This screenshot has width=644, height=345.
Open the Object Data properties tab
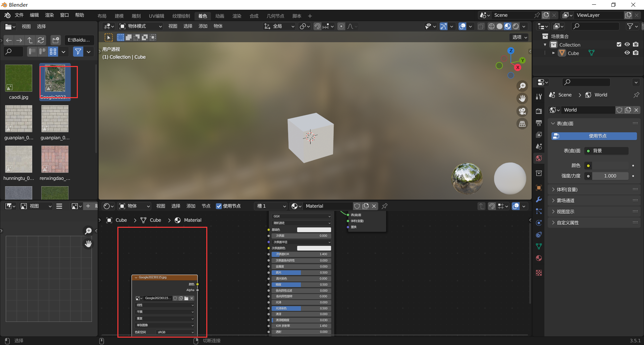pyautogui.click(x=539, y=246)
